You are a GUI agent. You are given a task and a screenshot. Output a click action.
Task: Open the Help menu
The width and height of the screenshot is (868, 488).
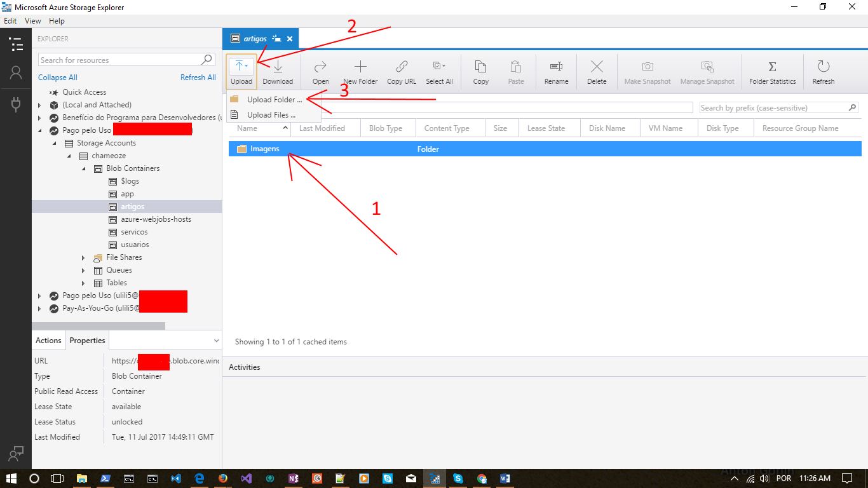(57, 21)
